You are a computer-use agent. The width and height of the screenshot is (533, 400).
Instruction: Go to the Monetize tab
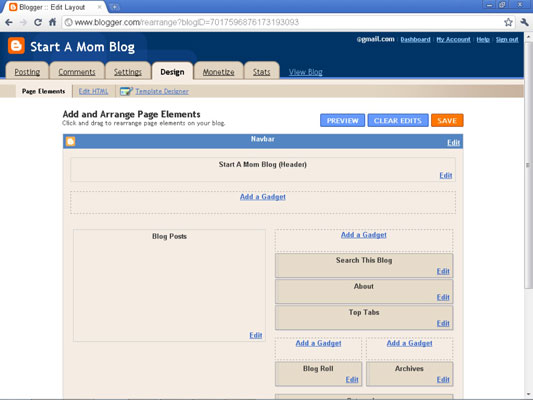pos(219,72)
